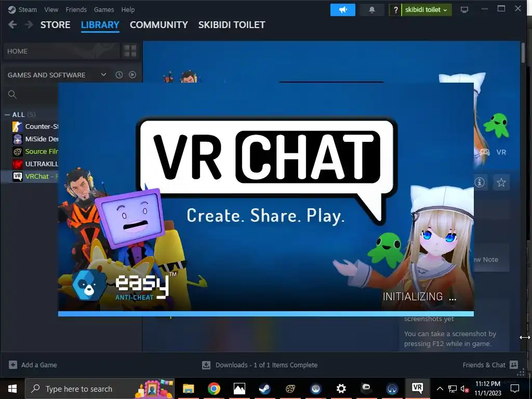Click the muted volume tray icon

(x=465, y=389)
